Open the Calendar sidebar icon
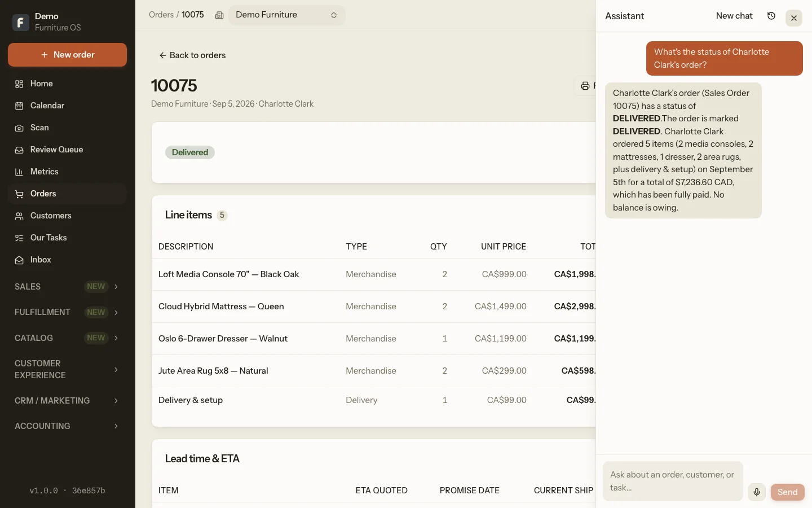The height and width of the screenshot is (508, 812). point(19,106)
